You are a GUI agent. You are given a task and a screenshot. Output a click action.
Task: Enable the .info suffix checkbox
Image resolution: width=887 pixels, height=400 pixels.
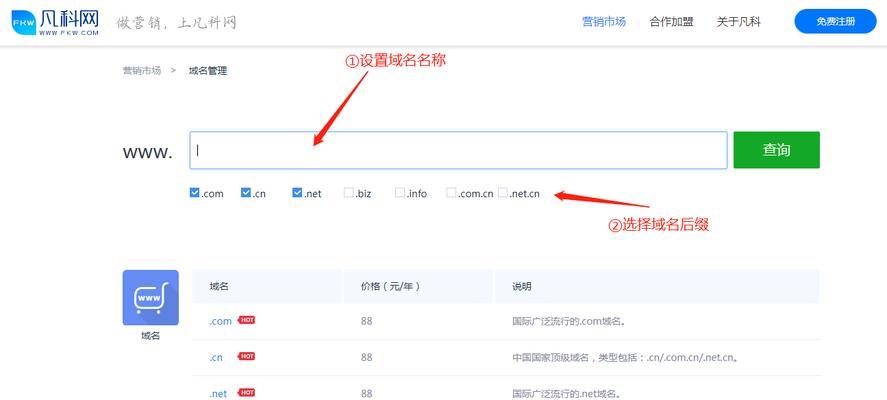coord(400,193)
